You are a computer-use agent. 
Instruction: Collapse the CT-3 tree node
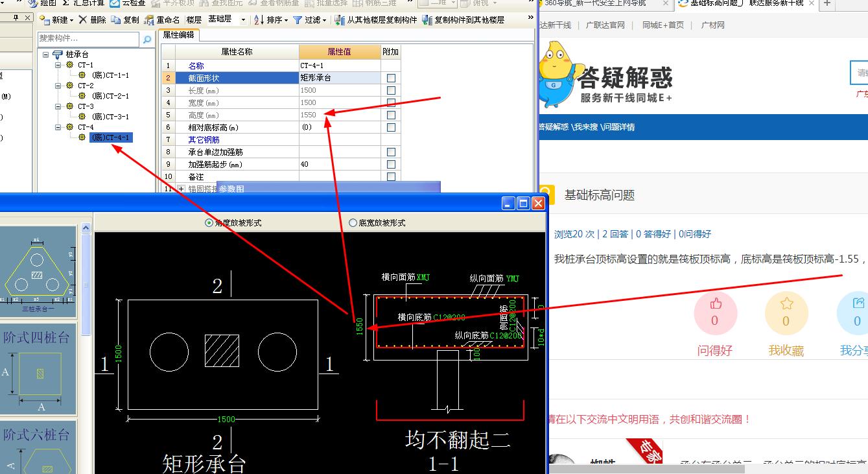coord(58,106)
